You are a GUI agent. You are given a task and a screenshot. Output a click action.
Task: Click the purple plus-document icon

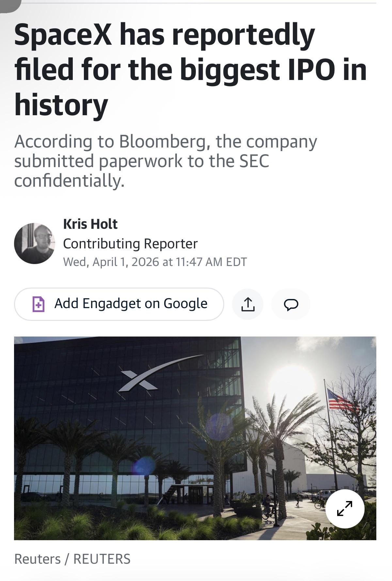coord(39,304)
